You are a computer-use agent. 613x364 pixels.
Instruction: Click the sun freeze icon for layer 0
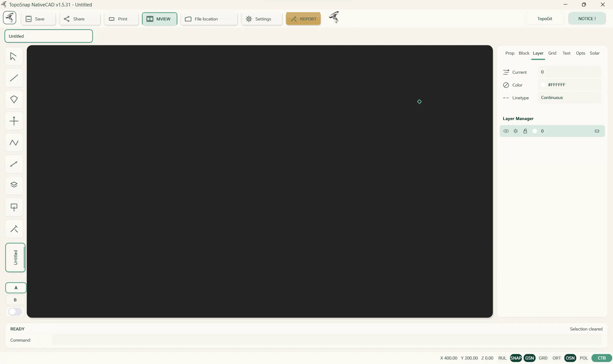point(516,131)
